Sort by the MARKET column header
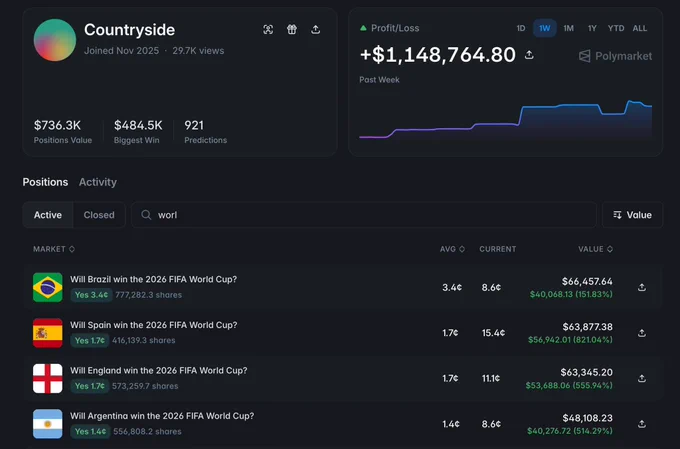This screenshot has width=680, height=449. [54, 249]
